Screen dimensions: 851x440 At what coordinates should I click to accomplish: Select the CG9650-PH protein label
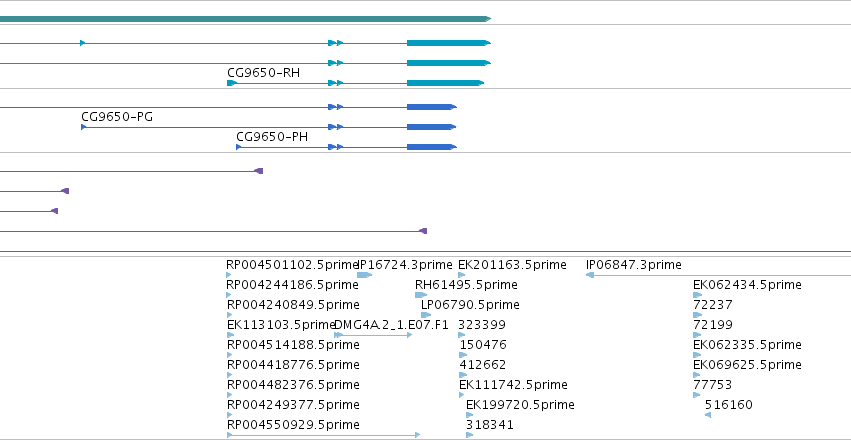click(272, 137)
